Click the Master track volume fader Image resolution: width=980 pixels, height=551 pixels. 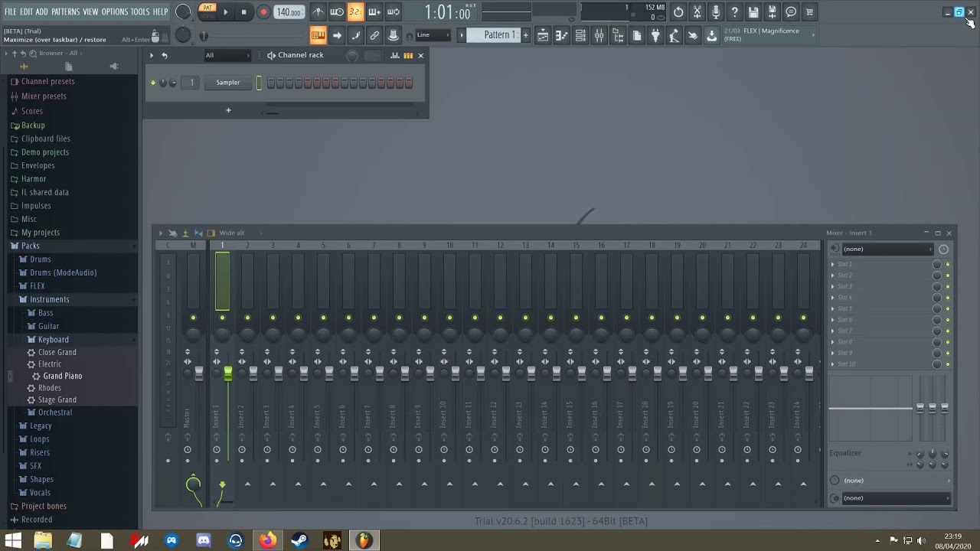(x=199, y=373)
